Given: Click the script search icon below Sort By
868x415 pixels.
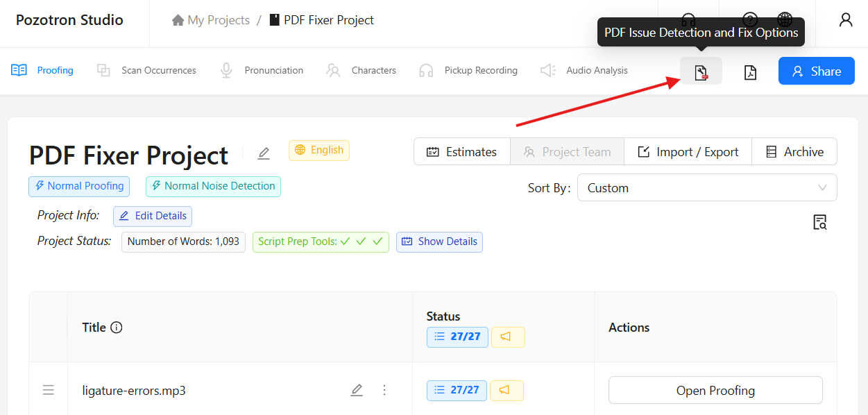Looking at the screenshot, I should coord(820,222).
